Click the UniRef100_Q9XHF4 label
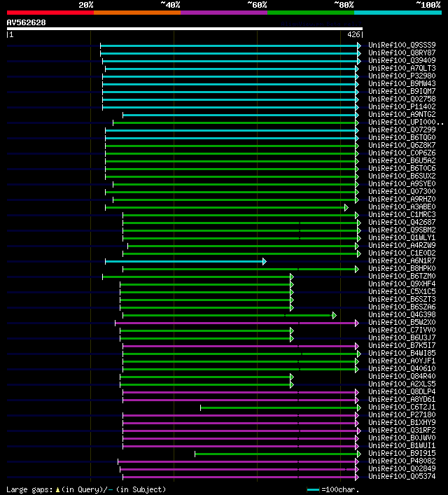Screen dimensions: 448x495 coord(402,284)
